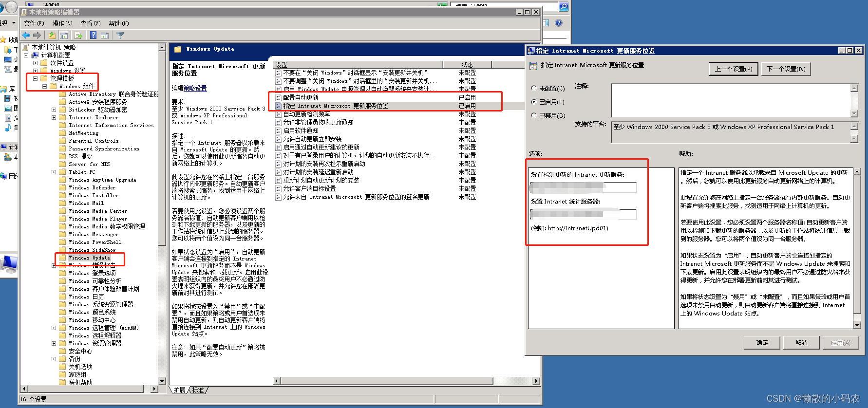Click the tree pane scroll-down arrow
Viewport: 868px width, 408px height.
pos(162,381)
